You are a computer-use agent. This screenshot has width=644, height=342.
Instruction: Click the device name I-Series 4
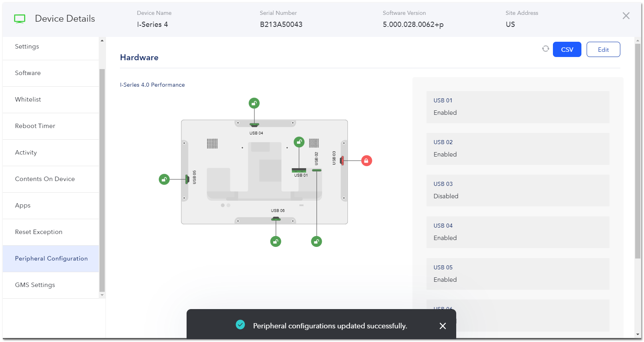[152, 24]
